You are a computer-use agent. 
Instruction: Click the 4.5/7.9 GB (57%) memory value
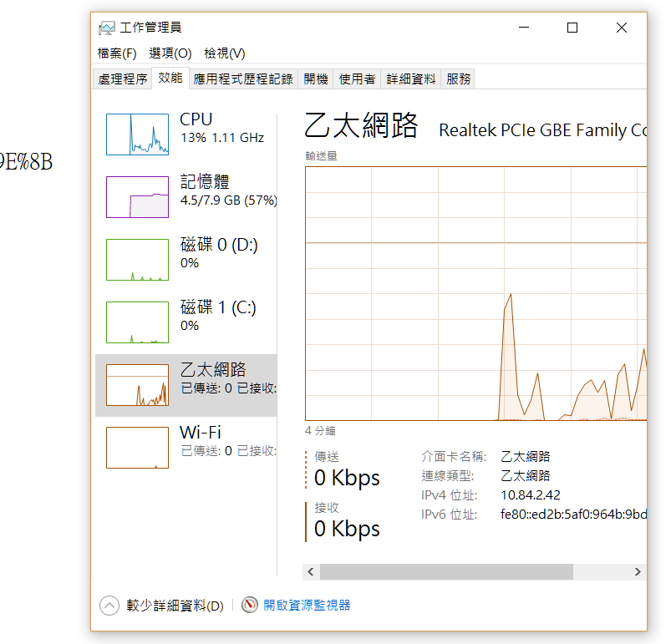point(228,200)
